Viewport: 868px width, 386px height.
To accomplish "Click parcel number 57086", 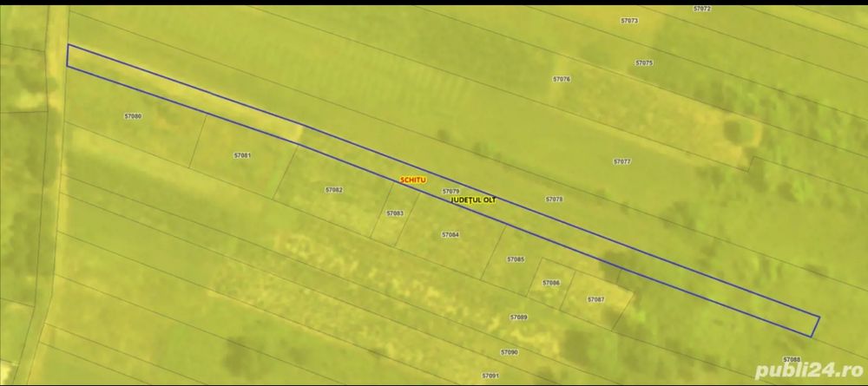I will [551, 283].
